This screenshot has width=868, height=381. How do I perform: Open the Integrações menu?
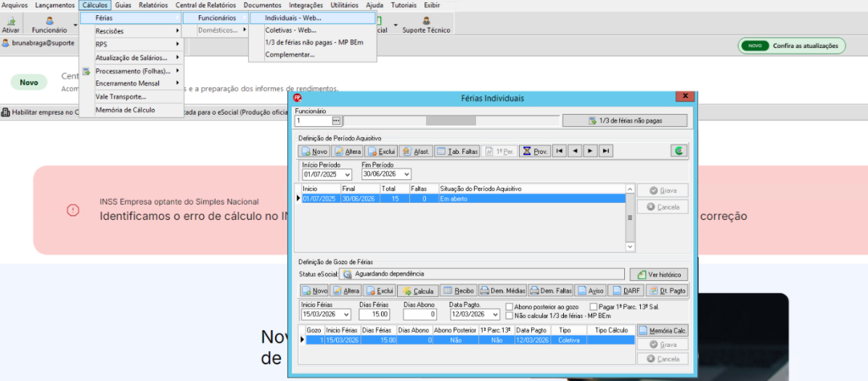(306, 5)
